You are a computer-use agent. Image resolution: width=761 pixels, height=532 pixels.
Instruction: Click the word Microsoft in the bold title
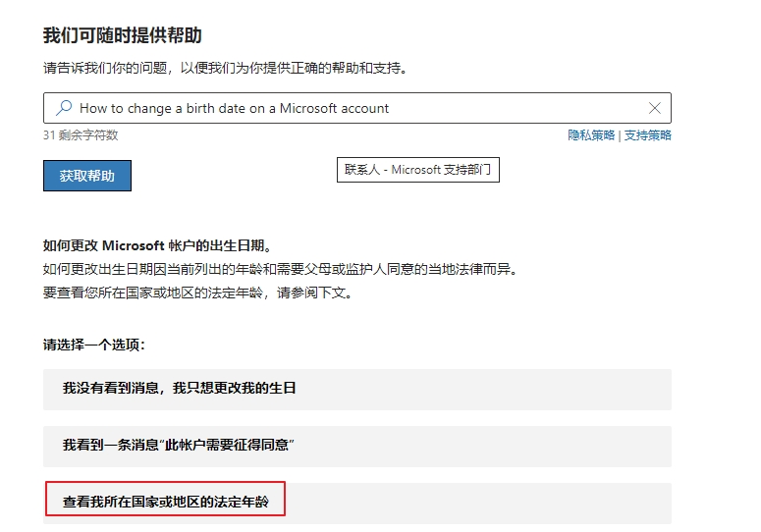tap(137, 245)
